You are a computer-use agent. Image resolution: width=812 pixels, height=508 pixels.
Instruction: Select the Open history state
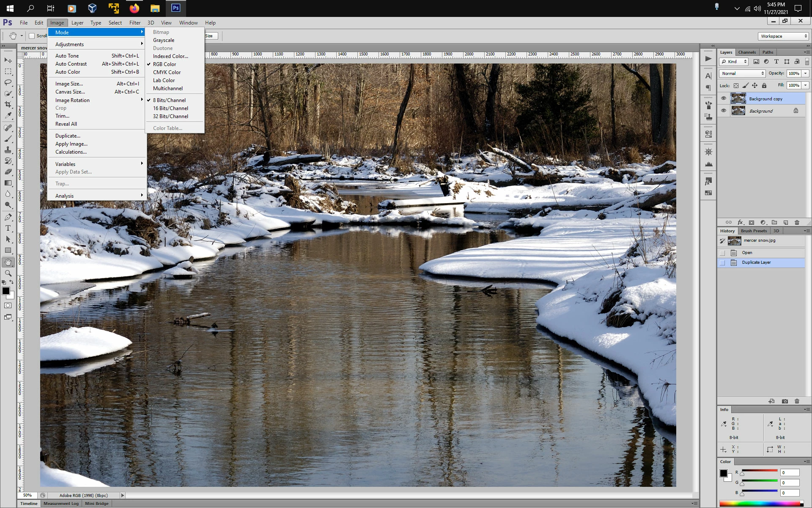click(x=747, y=253)
